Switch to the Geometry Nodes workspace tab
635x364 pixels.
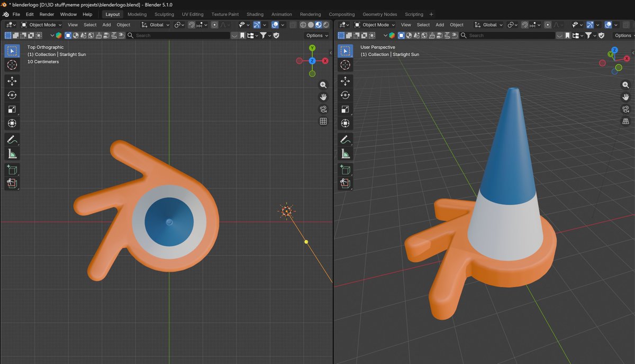[380, 14]
